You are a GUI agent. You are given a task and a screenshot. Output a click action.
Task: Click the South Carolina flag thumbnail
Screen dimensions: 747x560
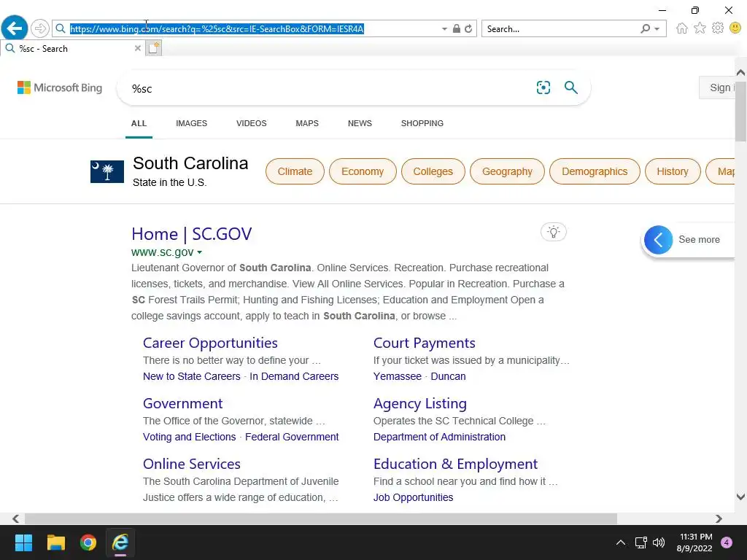coord(107,171)
